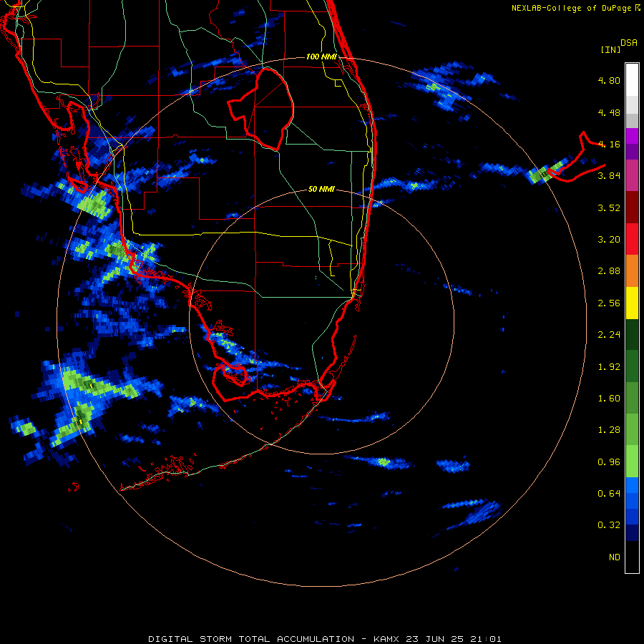Click the legend value 4.80

coord(609,80)
